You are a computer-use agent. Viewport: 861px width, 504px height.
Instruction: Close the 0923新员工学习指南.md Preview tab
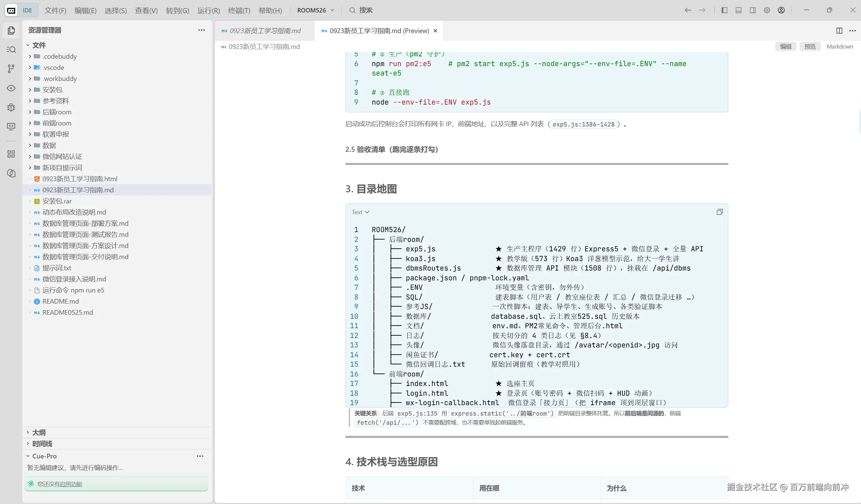tap(435, 31)
